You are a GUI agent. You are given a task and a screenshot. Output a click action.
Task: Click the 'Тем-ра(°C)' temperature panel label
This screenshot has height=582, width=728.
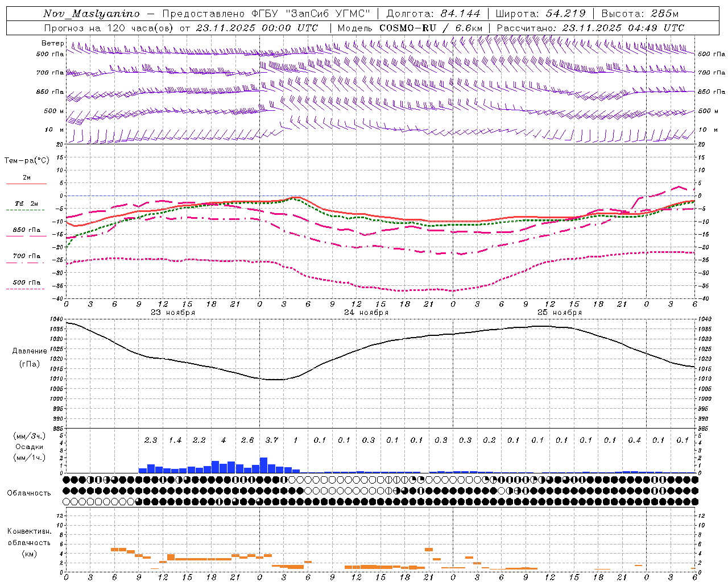(x=27, y=161)
